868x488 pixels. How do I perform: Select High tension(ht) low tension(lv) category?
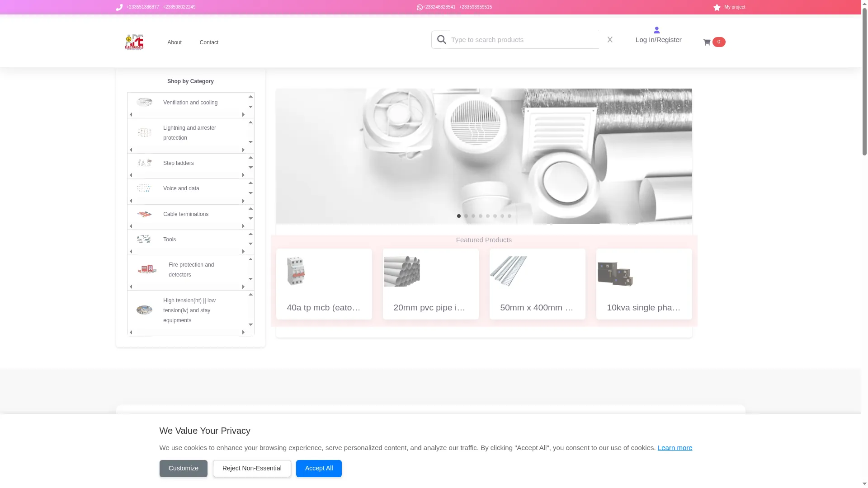tap(189, 310)
